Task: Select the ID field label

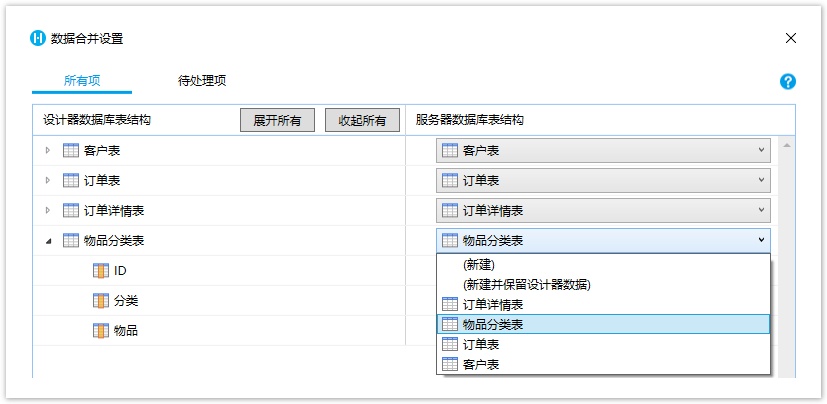Action: point(120,271)
